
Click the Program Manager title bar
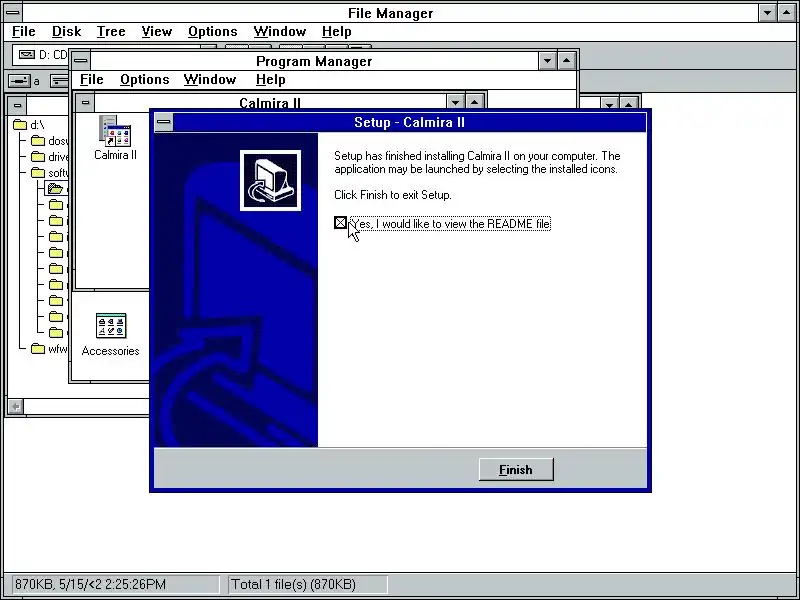(x=314, y=61)
